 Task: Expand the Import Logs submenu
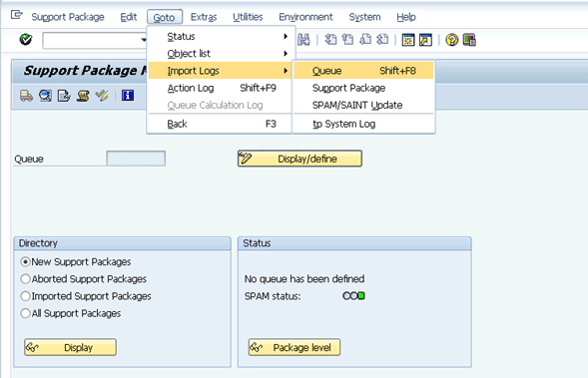click(219, 71)
